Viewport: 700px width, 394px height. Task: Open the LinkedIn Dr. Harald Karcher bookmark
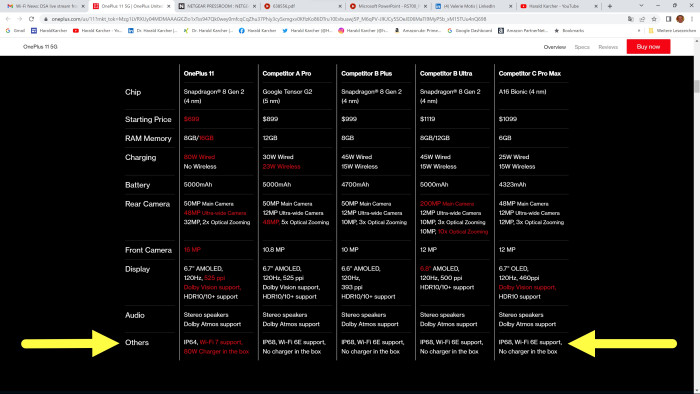[153, 30]
